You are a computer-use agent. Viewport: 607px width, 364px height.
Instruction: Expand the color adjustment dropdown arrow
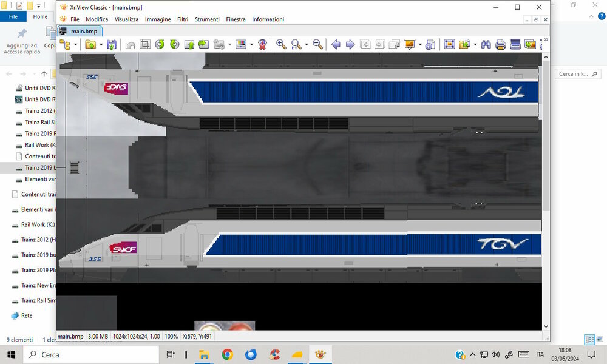pos(252,44)
